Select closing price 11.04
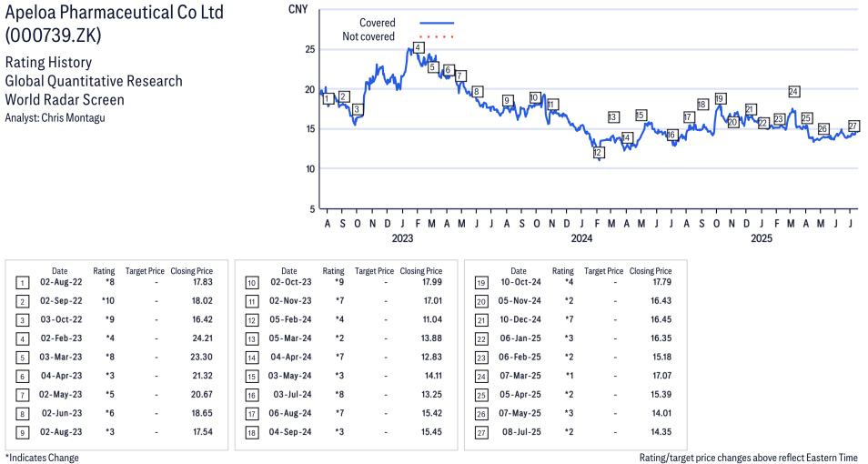868x464 pixels. pyautogui.click(x=433, y=319)
